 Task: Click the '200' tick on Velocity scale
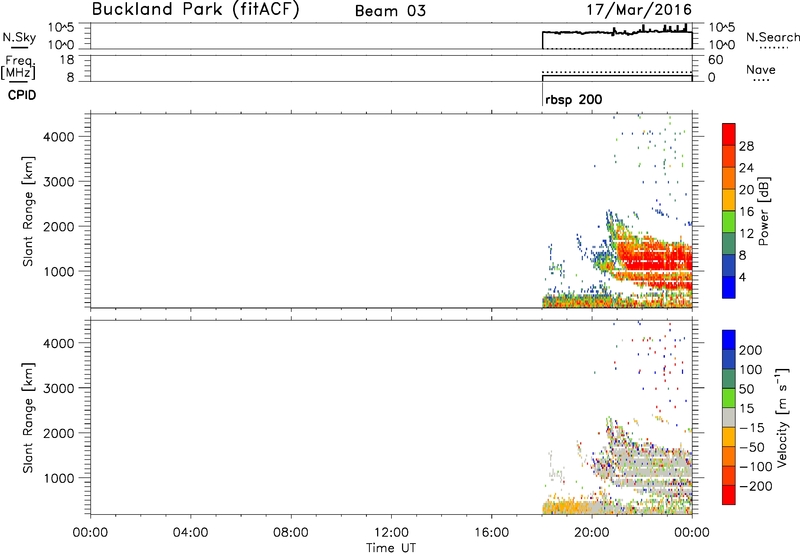pyautogui.click(x=751, y=350)
